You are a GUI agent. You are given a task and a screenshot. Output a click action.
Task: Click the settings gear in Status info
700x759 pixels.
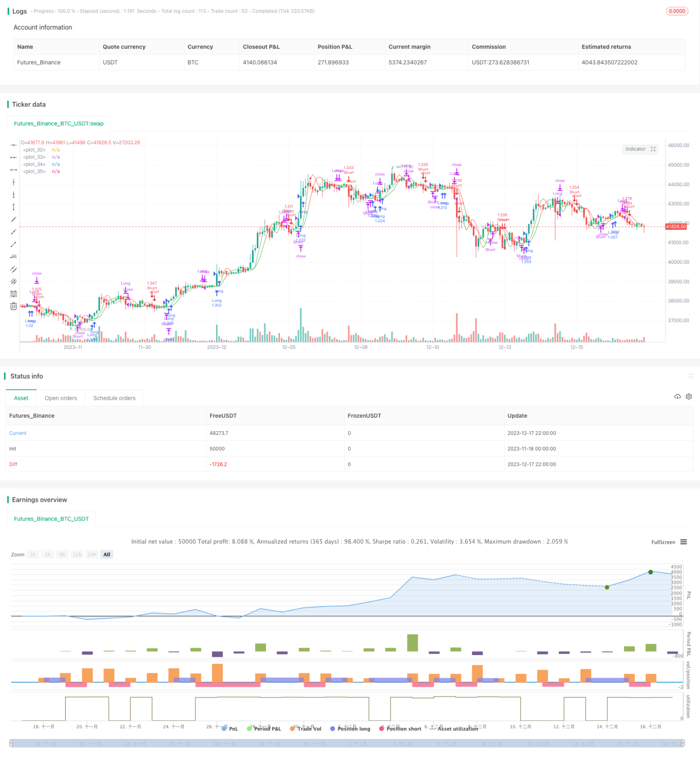689,397
